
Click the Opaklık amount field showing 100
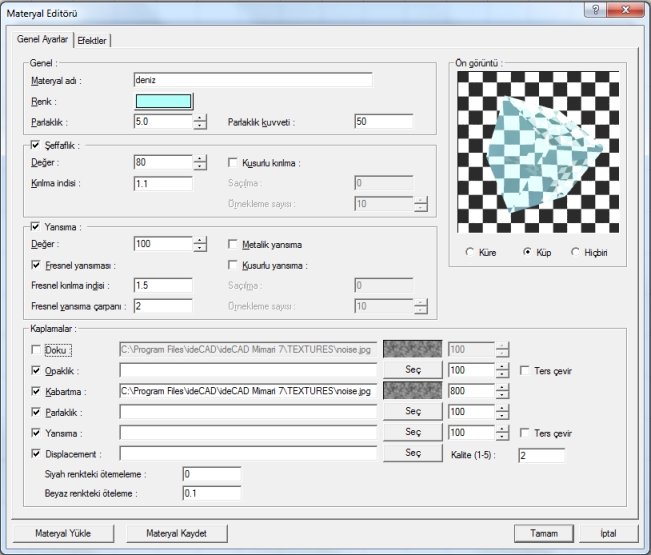(471, 370)
